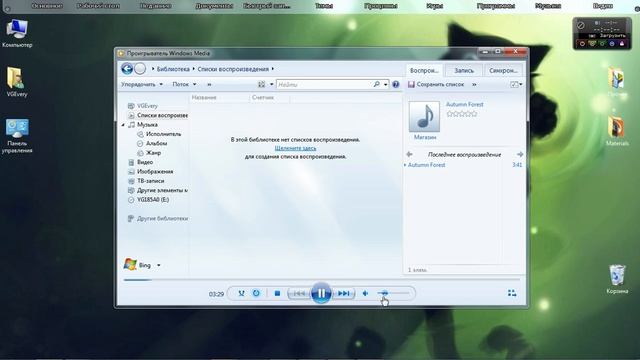Image resolution: width=640 pixels, height=360 pixels.
Task: Click Библиотека in the breadcrumb
Action: (x=173, y=69)
